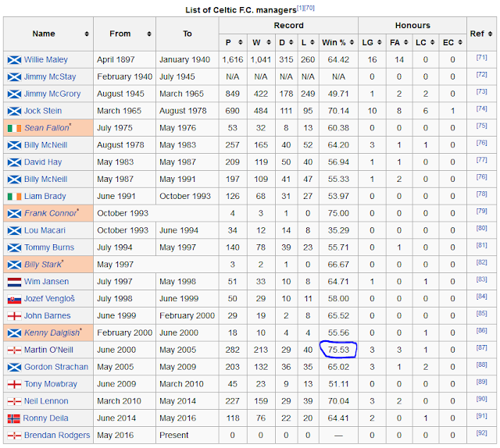Open reference [92] for Brendan Rodgers
Screen dimensions: 500x448
click(481, 433)
